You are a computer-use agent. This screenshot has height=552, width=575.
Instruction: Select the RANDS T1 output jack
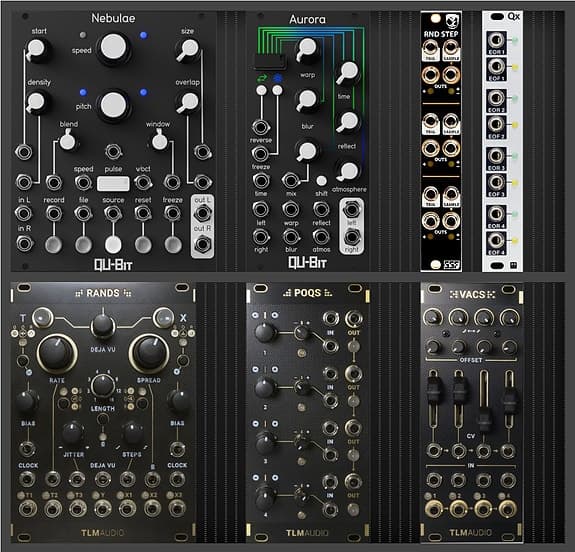27,509
